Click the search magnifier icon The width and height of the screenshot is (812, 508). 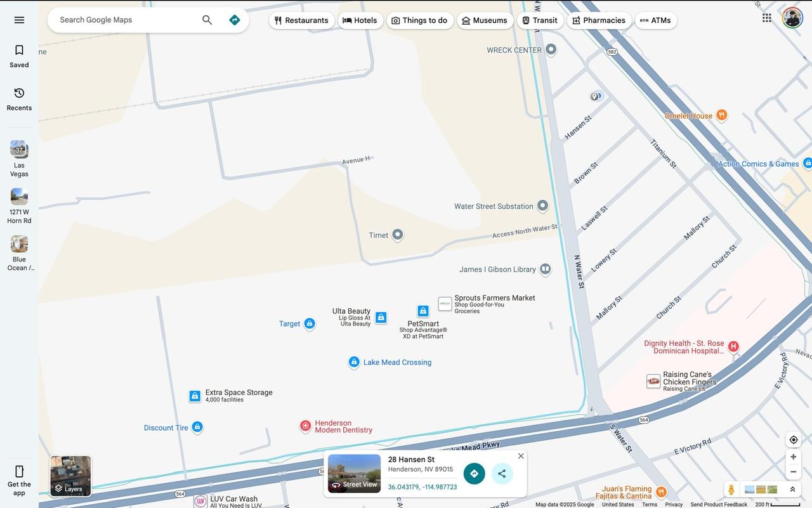[x=207, y=20]
